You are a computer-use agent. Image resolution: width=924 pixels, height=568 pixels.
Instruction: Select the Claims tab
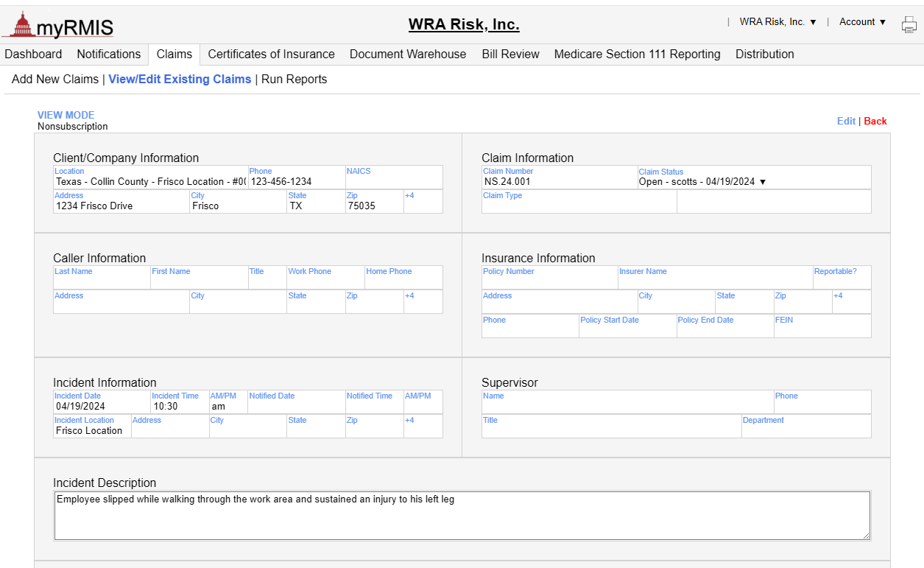(174, 55)
